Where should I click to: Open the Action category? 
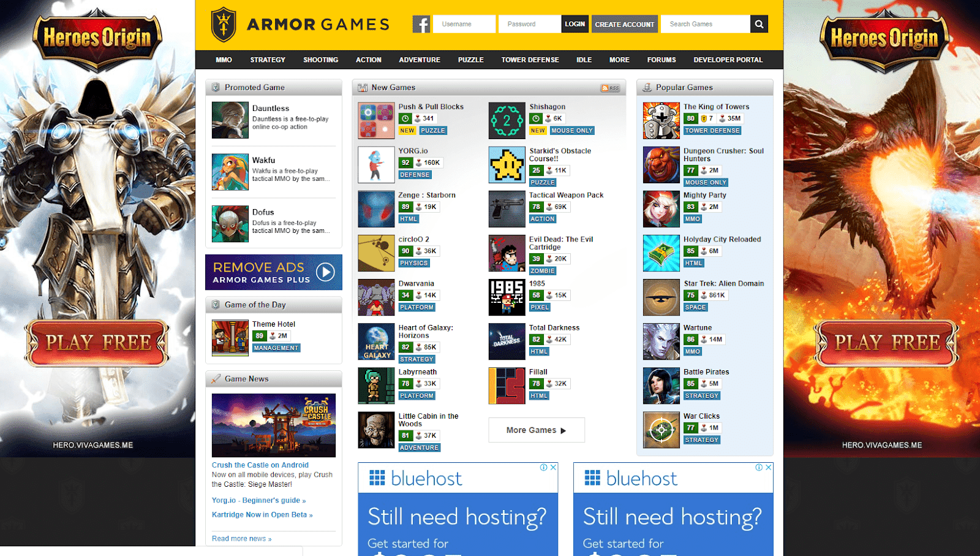pos(369,60)
